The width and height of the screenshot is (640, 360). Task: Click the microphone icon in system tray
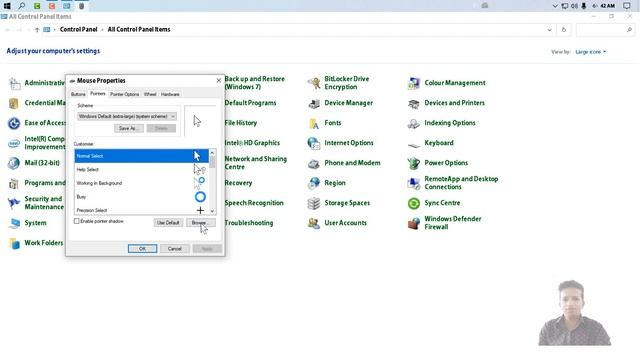point(584,6)
